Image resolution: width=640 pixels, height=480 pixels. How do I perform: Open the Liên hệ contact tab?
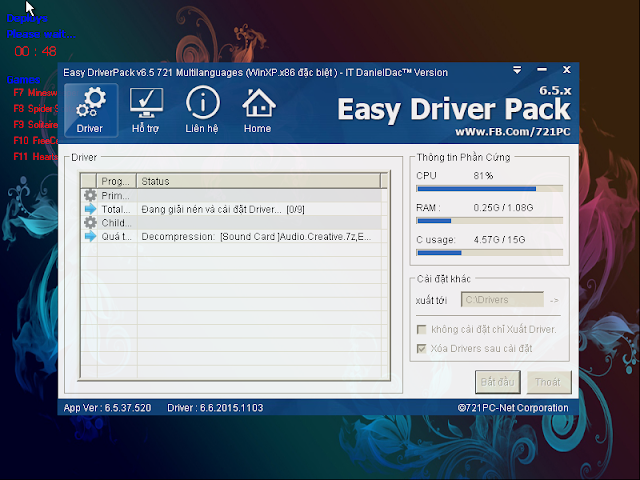(202, 110)
